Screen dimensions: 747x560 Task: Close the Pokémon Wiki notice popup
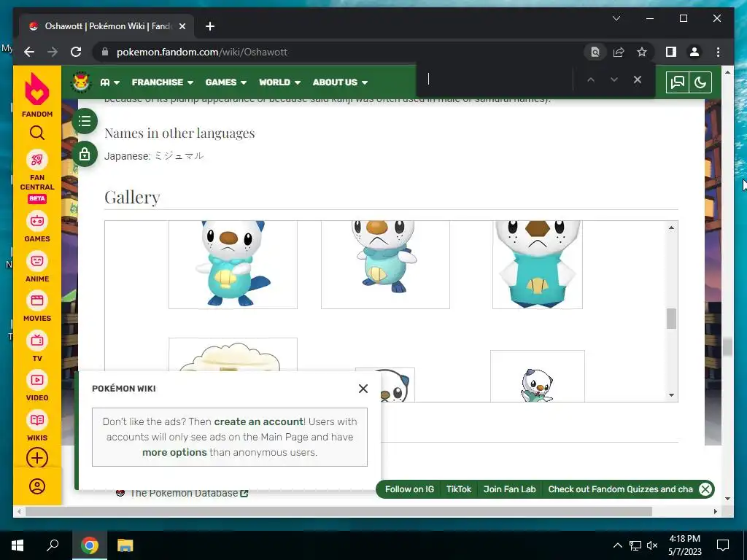click(x=363, y=389)
